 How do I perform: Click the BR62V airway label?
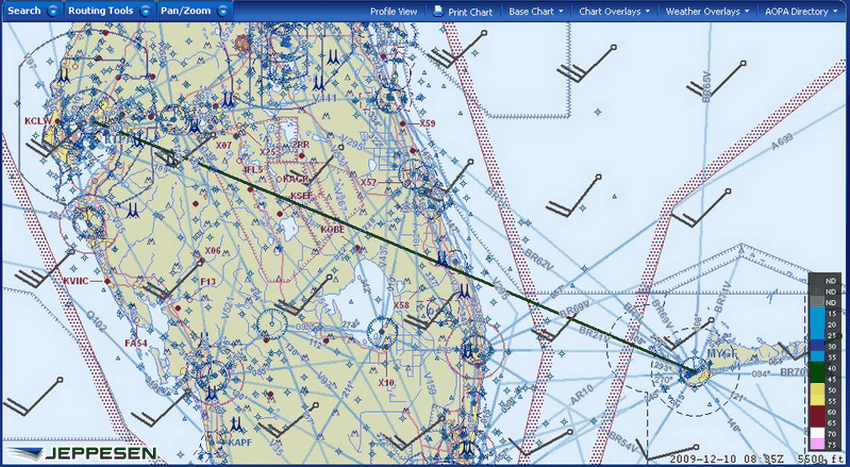[x=538, y=260]
